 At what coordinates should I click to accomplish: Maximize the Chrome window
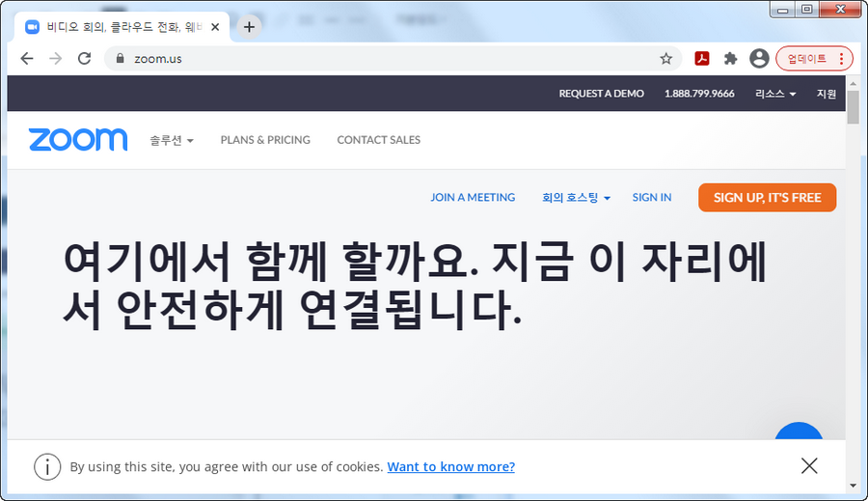click(x=807, y=10)
